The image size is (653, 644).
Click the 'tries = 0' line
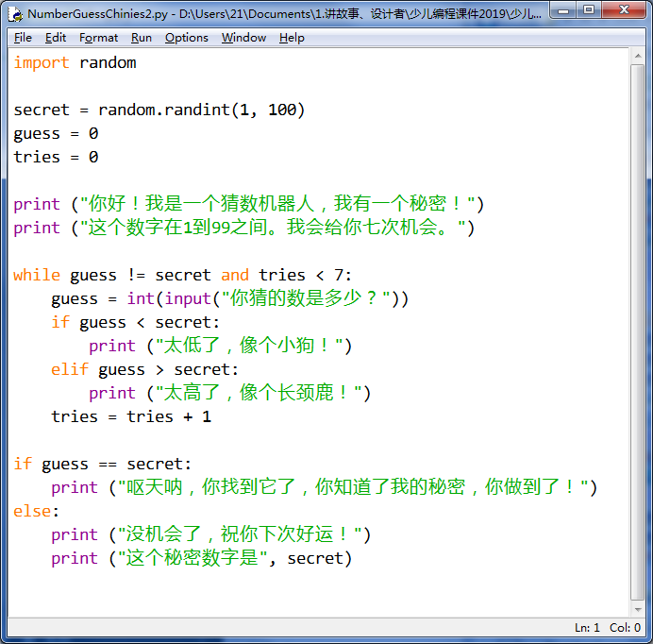pyautogui.click(x=56, y=158)
